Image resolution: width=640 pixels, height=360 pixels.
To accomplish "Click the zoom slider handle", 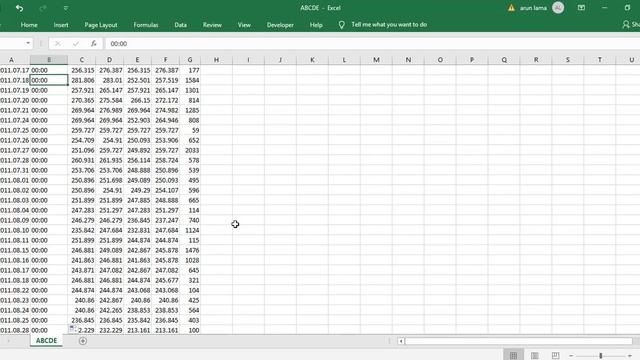I will [600, 356].
